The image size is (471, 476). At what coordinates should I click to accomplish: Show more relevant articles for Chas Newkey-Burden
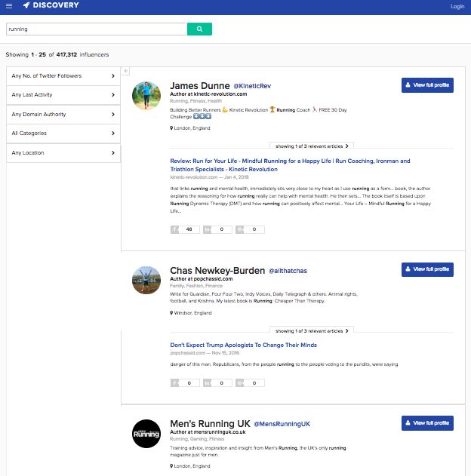(x=312, y=331)
